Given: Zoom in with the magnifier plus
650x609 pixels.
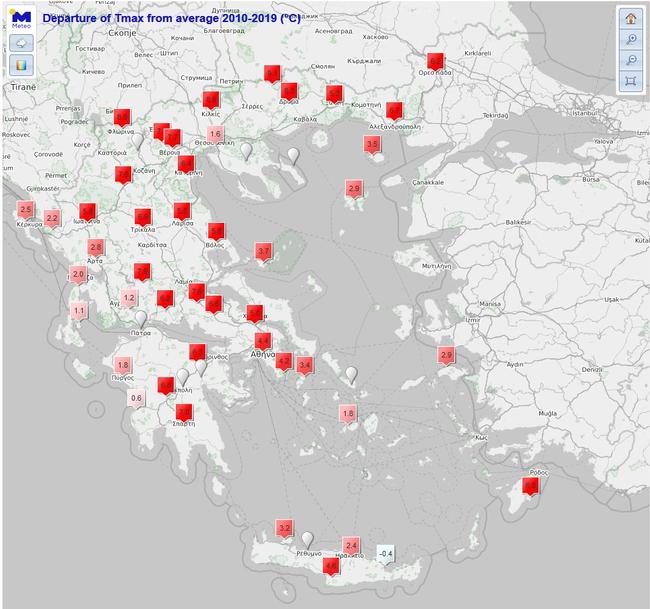Looking at the screenshot, I should (630, 39).
